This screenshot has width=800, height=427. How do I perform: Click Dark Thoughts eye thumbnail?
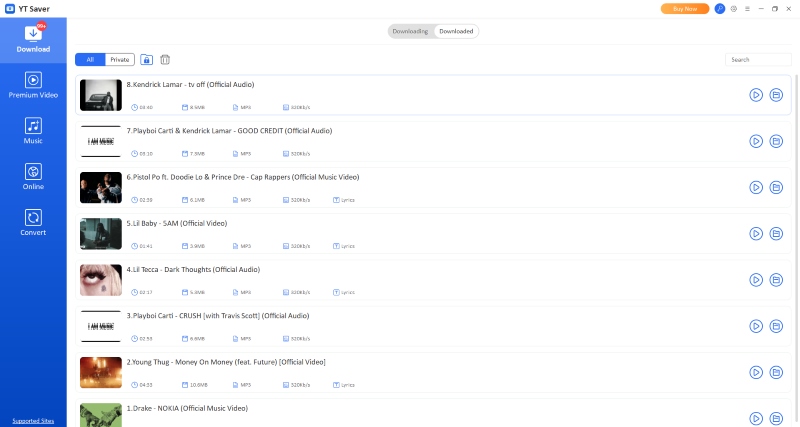pos(101,280)
